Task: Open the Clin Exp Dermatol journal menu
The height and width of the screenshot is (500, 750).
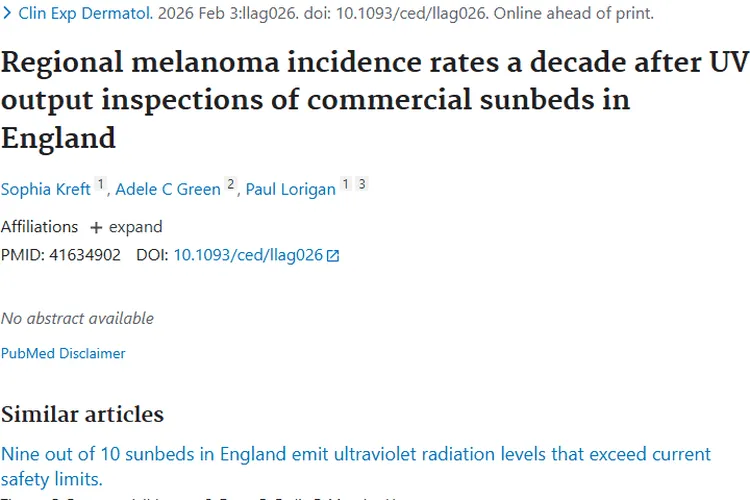Action: point(86,14)
